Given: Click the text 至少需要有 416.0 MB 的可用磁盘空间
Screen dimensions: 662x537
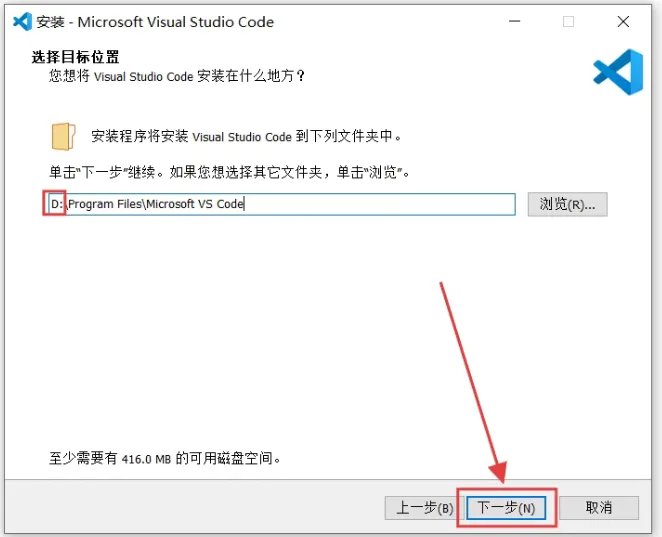Looking at the screenshot, I should (165, 458).
